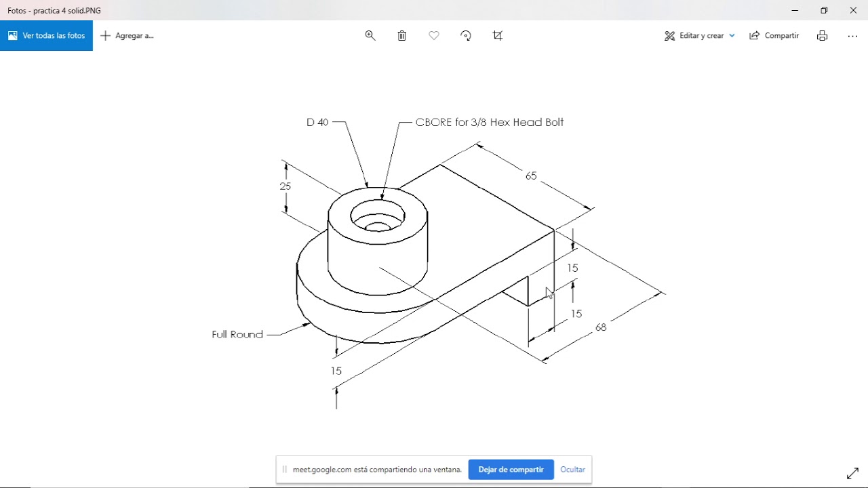Click the window title 'Fotos - practica 4 solid.PNG'
This screenshot has width=868, height=488.
(54, 11)
